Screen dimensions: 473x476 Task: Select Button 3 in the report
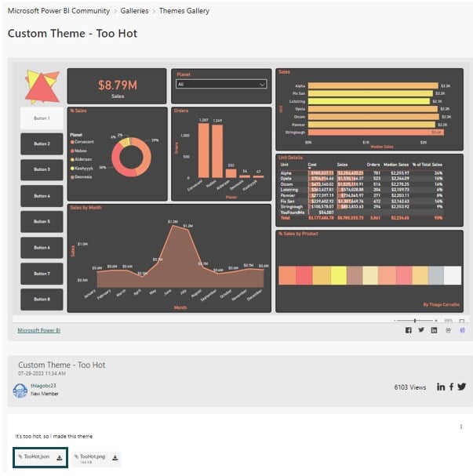(42, 169)
